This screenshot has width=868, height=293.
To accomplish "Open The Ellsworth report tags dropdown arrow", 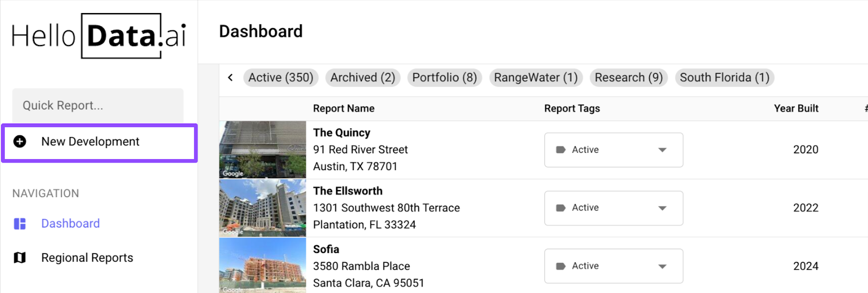I will click(x=662, y=208).
